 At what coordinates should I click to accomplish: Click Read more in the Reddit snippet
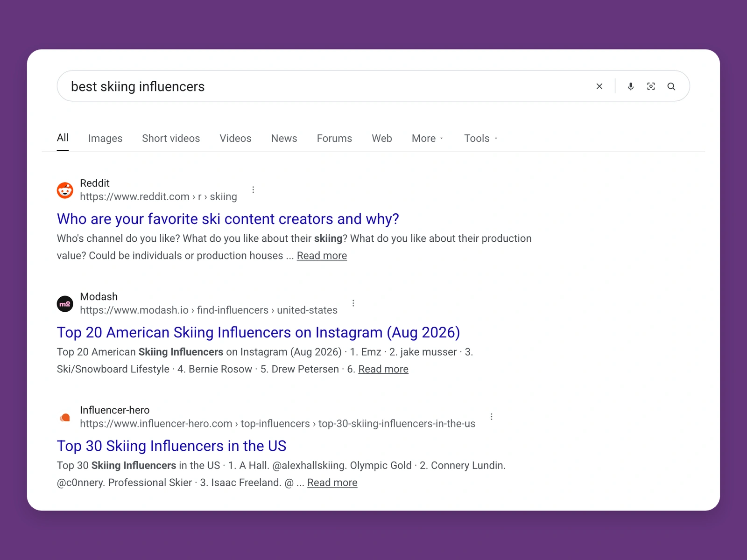[322, 256]
